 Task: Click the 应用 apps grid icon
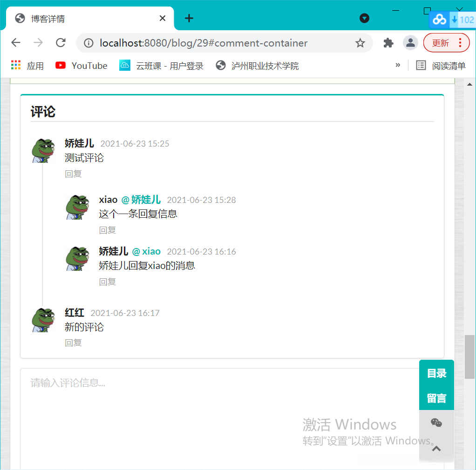click(x=14, y=65)
